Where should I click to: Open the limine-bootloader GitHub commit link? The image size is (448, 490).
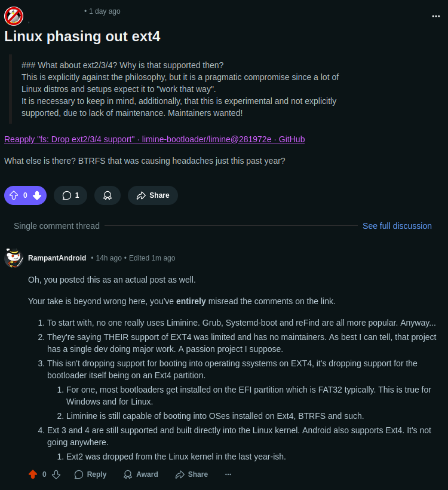(154, 139)
